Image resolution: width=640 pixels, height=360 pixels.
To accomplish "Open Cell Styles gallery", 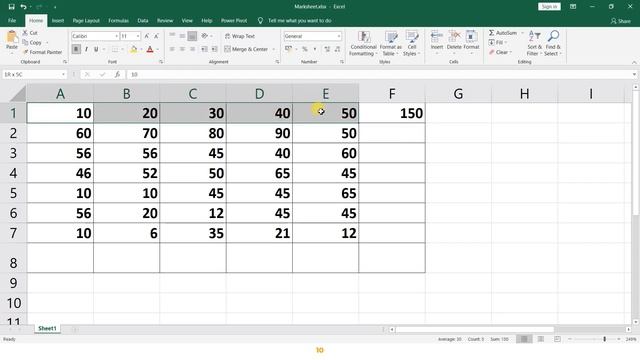I will pyautogui.click(x=411, y=43).
